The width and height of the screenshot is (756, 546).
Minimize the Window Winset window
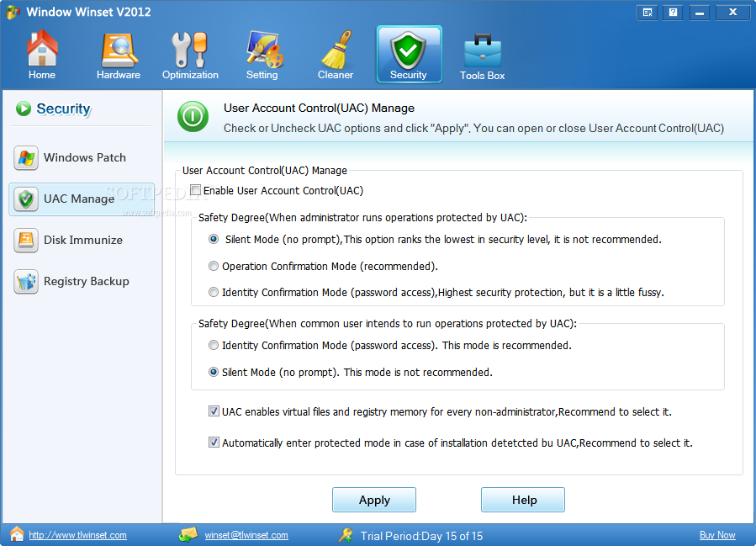click(x=699, y=13)
